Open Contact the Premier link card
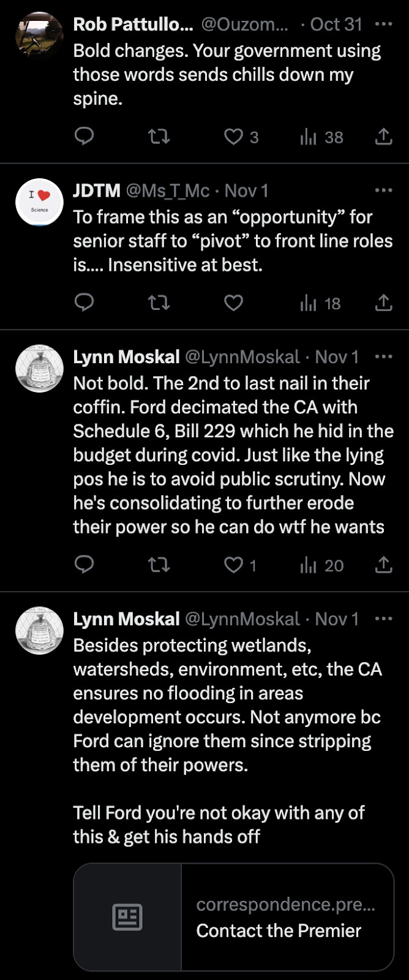409x980 pixels. pos(233,917)
